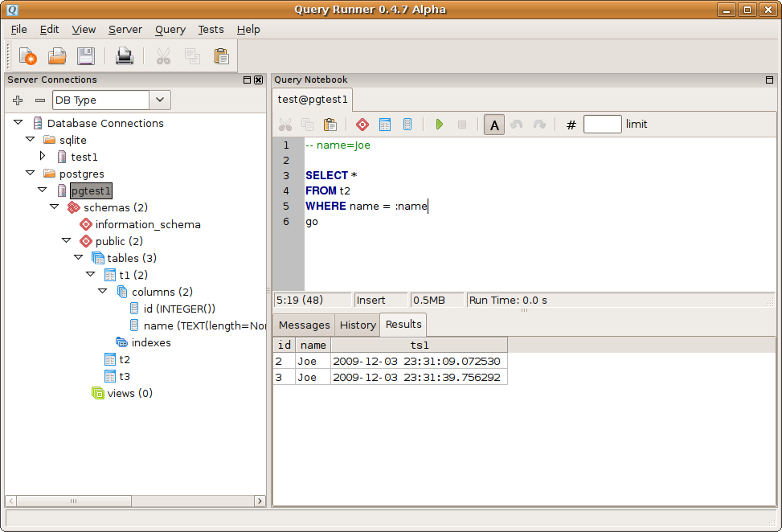Select the t3 table in the tree
782x532 pixels.
click(125, 376)
